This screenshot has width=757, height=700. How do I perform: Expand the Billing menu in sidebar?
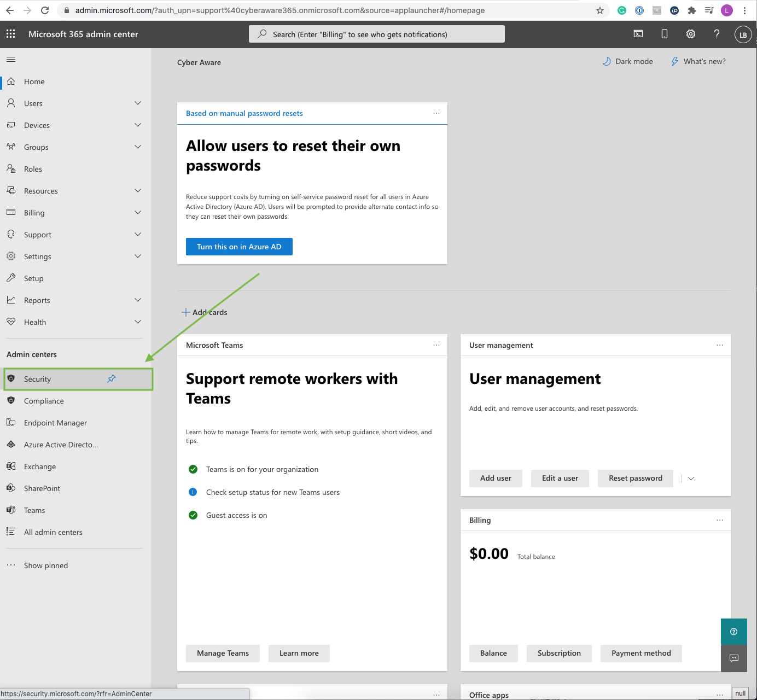pyautogui.click(x=138, y=212)
